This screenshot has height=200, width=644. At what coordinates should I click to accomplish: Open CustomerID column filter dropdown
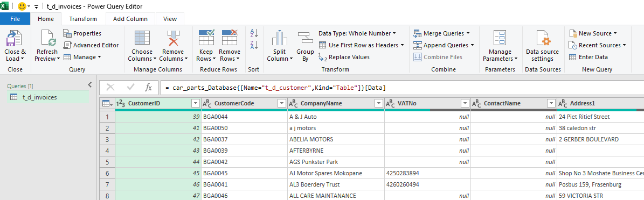[196, 104]
